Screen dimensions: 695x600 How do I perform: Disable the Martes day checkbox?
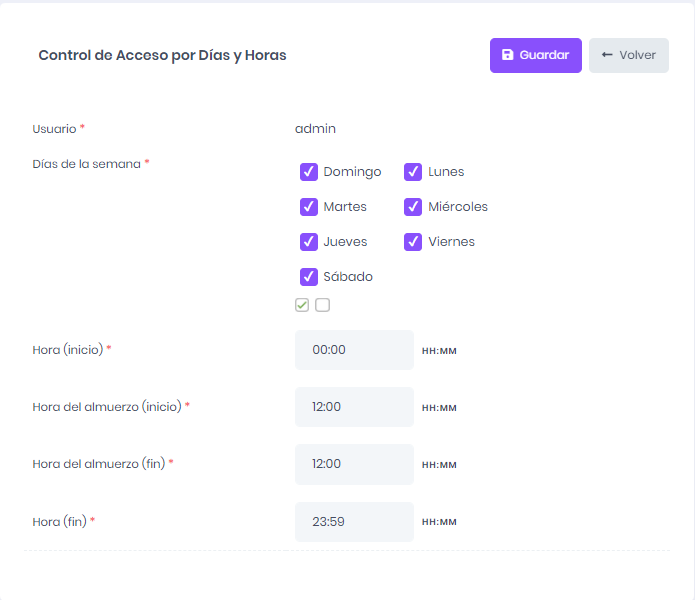coord(309,207)
